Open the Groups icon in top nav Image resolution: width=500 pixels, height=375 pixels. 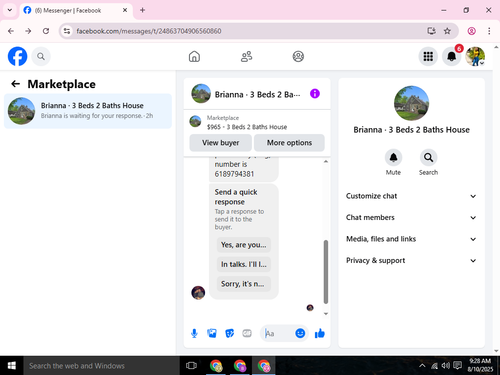click(298, 56)
